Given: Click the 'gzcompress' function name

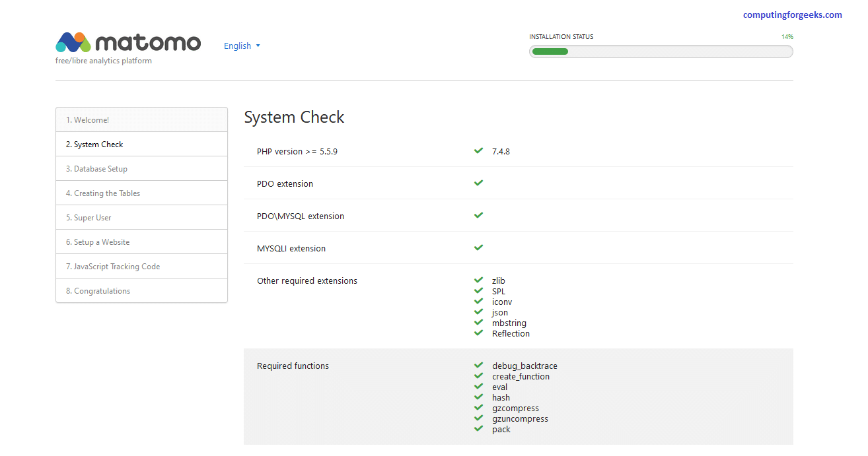Looking at the screenshot, I should point(515,408).
